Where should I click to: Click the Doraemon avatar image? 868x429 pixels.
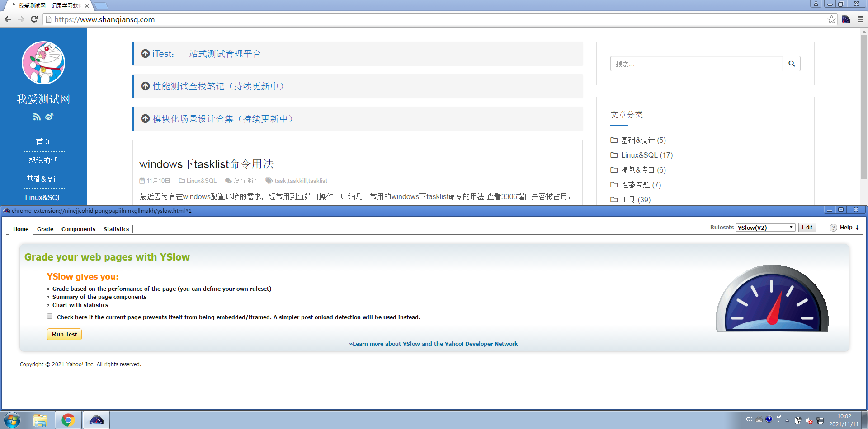coord(43,63)
